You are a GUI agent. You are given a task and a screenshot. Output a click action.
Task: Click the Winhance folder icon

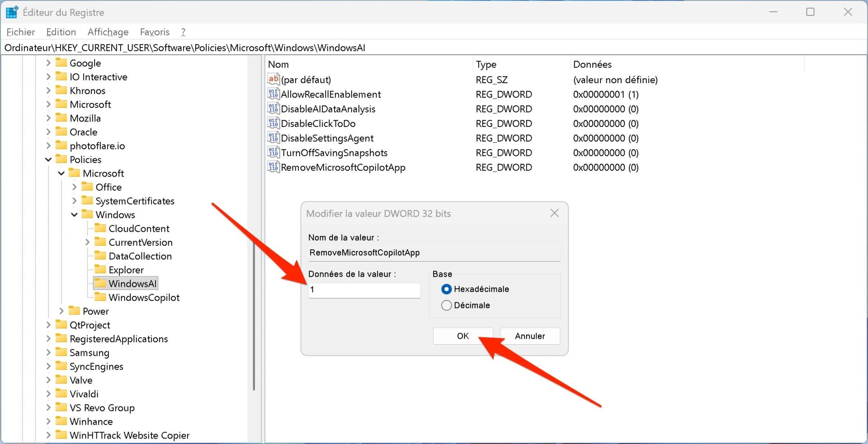[x=61, y=421]
